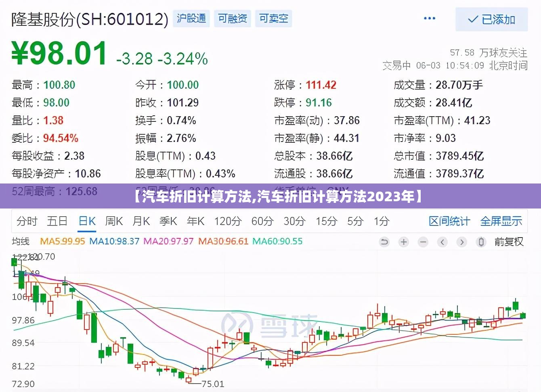Open the 120分 chart tab
Image resolution: width=541 pixels, height=392 pixels.
tap(228, 221)
